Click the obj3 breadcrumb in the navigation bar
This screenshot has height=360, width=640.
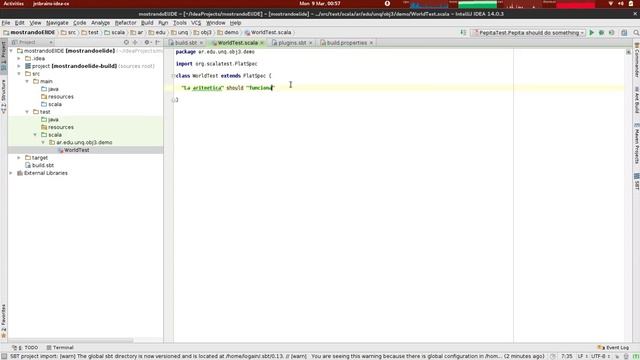tap(202, 32)
